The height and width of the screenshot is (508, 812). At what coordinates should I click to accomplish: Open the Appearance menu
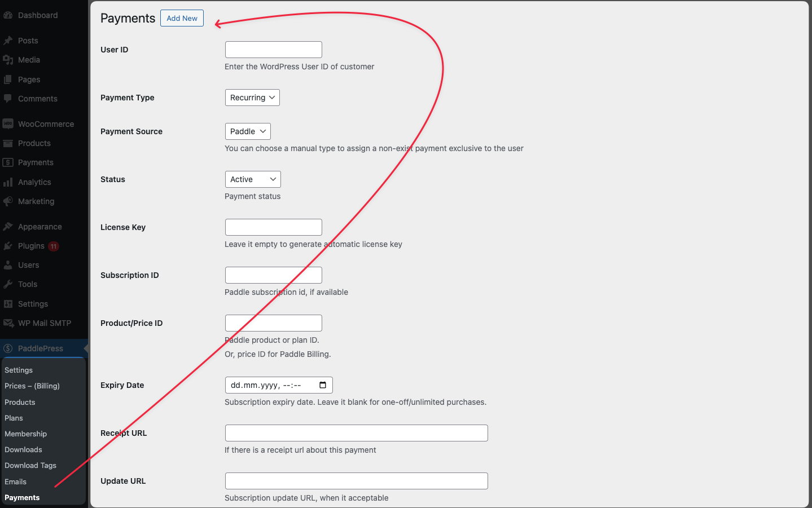[39, 226]
